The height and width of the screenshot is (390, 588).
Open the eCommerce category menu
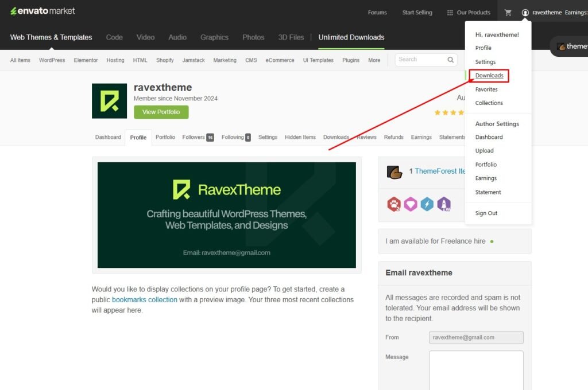[x=280, y=60]
